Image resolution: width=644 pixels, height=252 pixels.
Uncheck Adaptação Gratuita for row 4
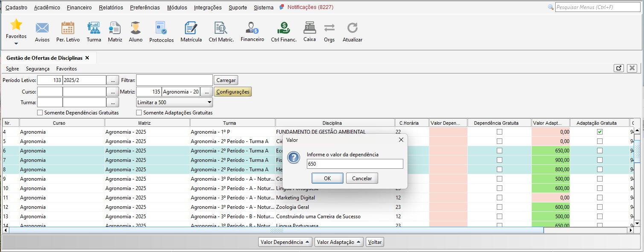[x=600, y=132]
